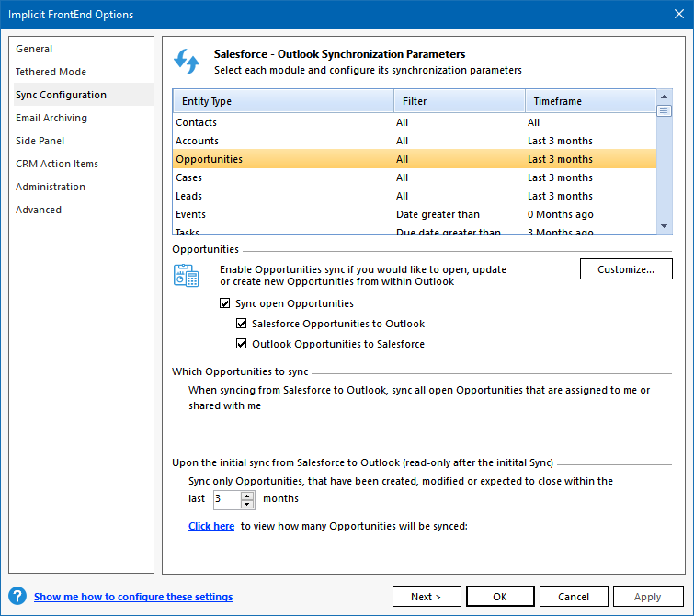Uncheck Salesforce Opportunities to Outlook
Viewport: 694px width, 616px height.
(x=242, y=324)
